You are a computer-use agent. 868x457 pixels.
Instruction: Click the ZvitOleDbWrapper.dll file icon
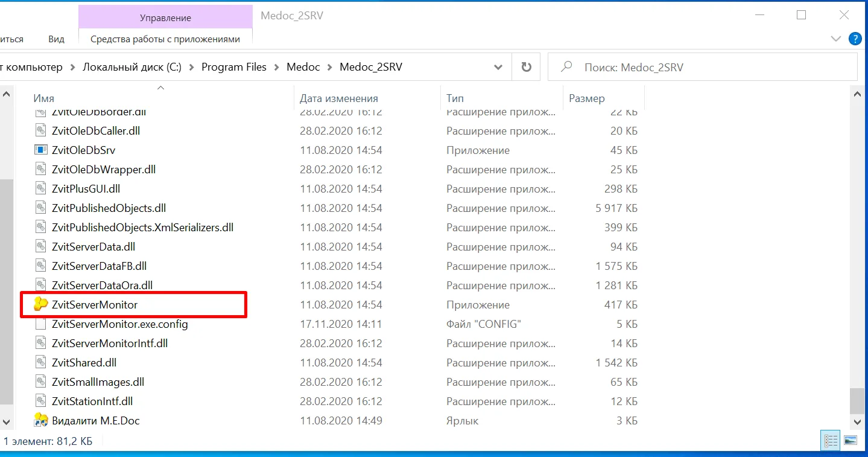point(41,170)
